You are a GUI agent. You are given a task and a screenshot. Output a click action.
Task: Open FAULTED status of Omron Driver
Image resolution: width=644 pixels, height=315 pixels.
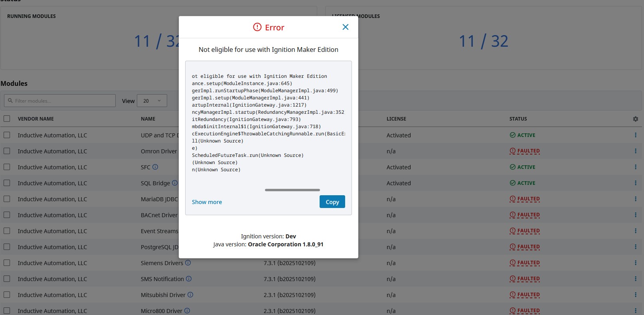(x=525, y=151)
